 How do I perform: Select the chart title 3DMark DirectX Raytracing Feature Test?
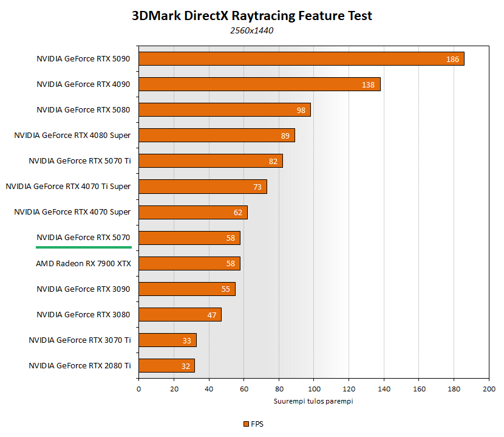pyautogui.click(x=252, y=15)
